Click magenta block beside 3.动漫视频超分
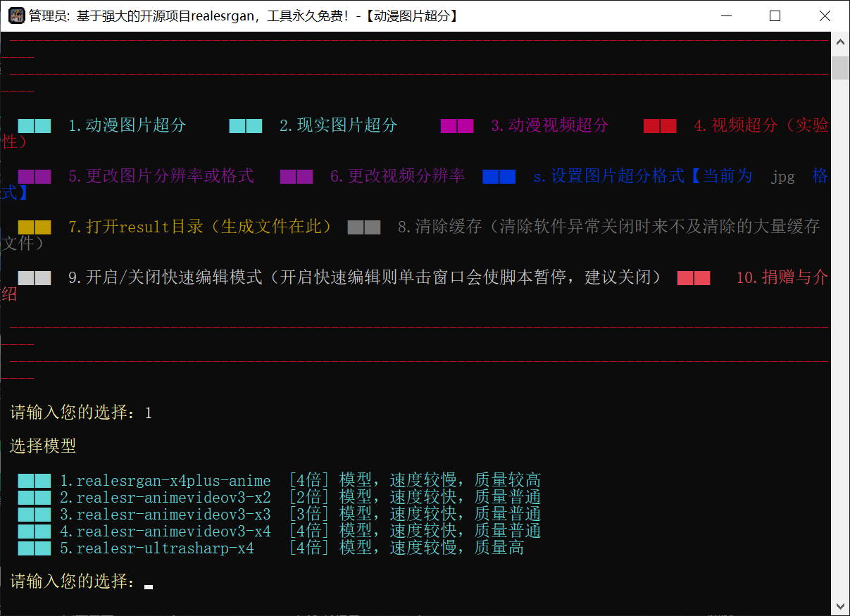850x616 pixels. click(457, 126)
